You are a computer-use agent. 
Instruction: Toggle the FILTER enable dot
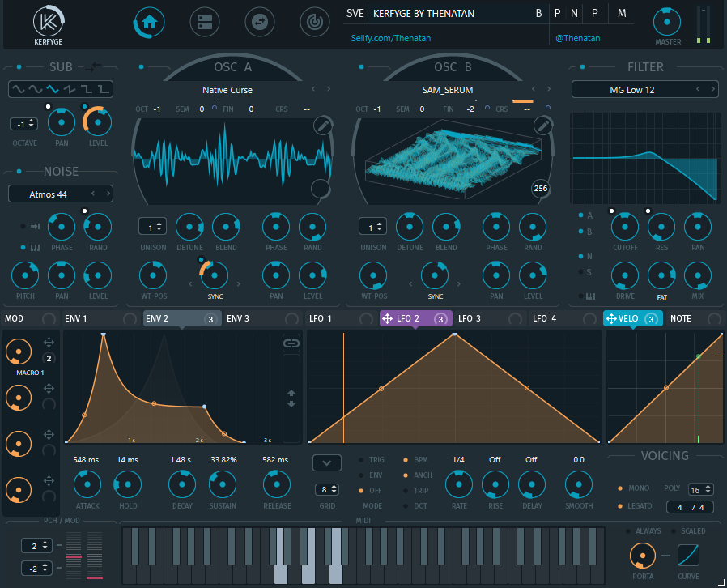582,67
